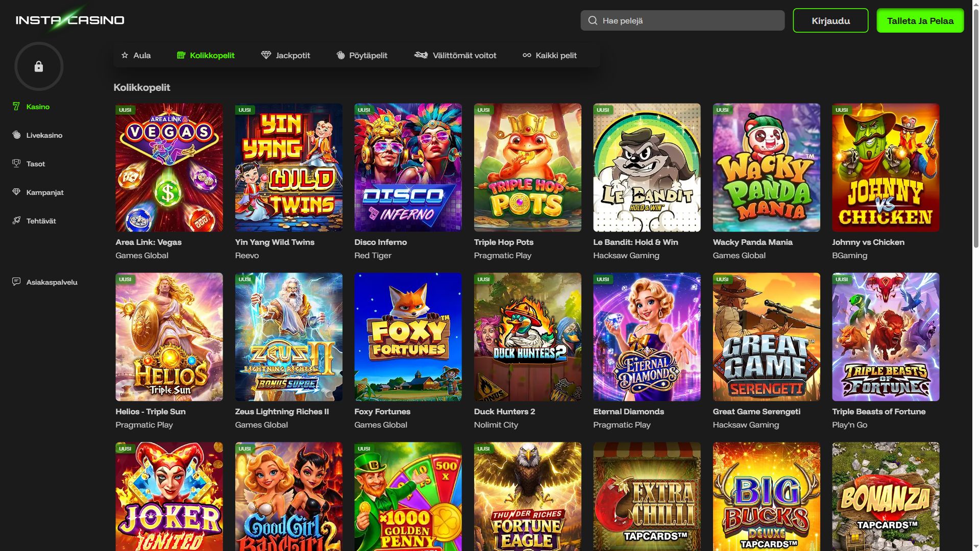Click the Yin Yang Wild Twins title
This screenshot has width=980, height=551.
tap(275, 242)
